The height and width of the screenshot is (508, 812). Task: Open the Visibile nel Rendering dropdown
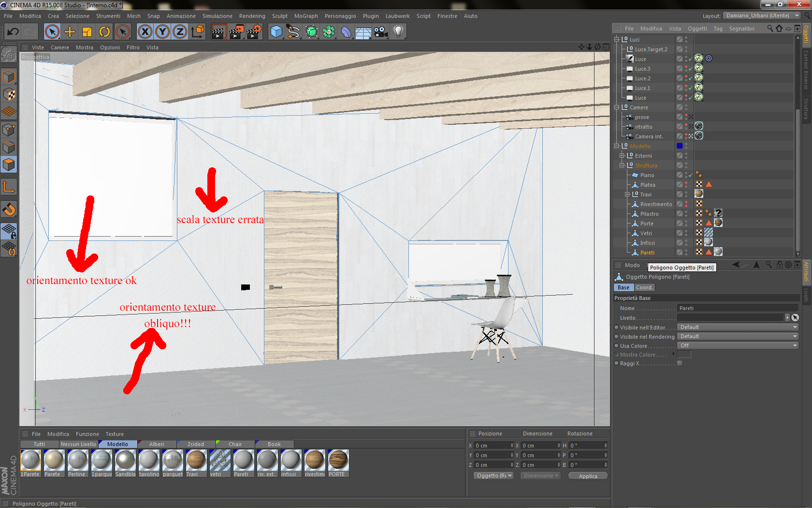point(738,336)
